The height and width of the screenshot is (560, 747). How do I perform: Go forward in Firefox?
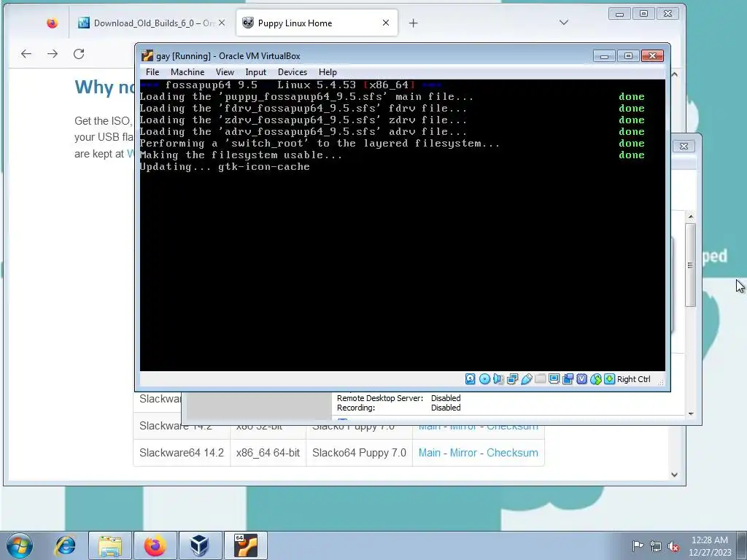[53, 54]
